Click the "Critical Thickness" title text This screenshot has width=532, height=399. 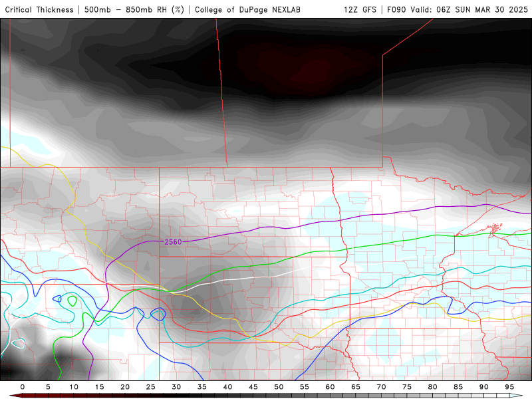[39, 9]
